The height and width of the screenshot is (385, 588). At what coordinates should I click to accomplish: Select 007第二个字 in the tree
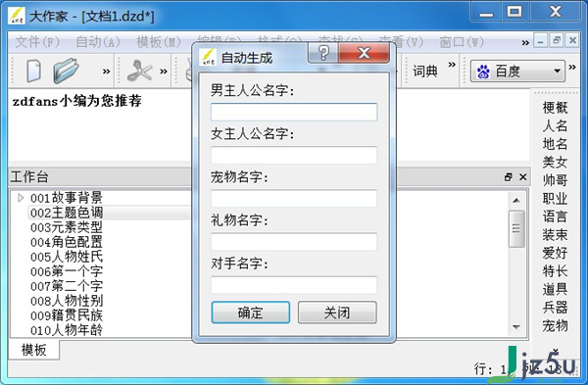tap(67, 286)
